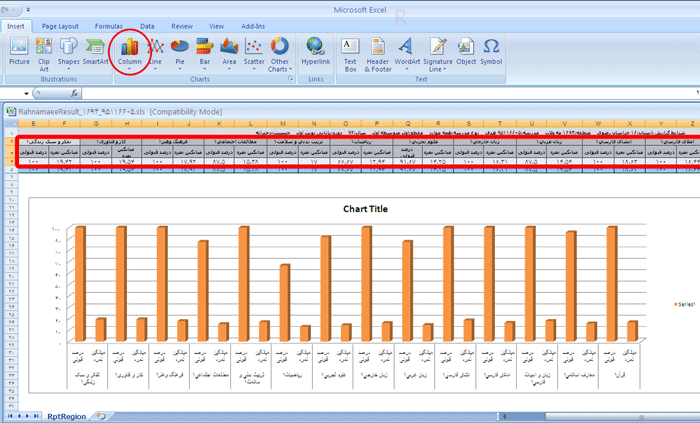Expand the WordArt dropdown arrow

(407, 69)
